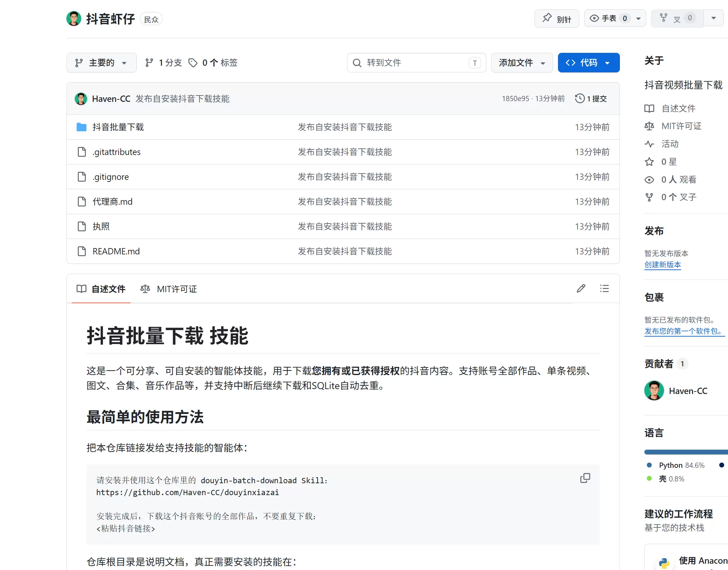
Task: Open the README outline list icon
Action: point(604,289)
